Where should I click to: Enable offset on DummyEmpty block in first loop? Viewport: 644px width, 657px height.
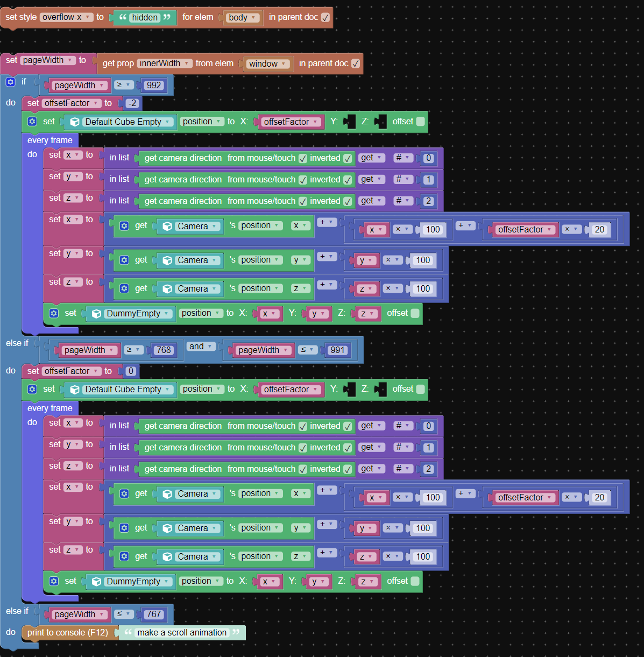pyautogui.click(x=415, y=313)
